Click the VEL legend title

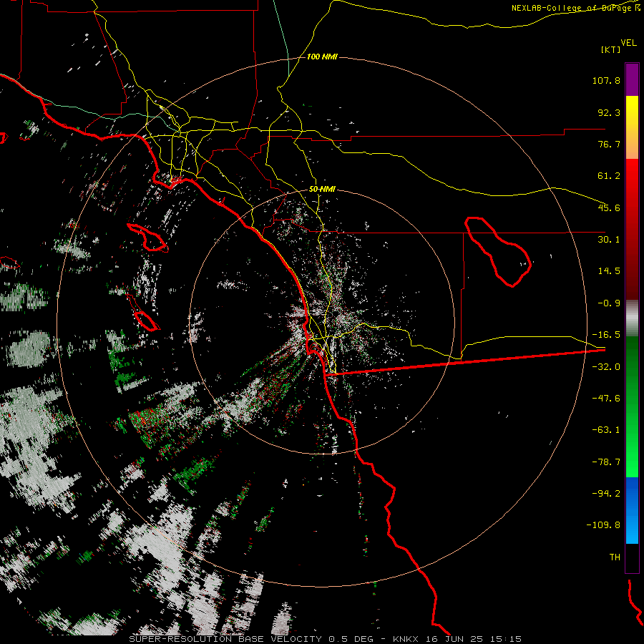pyautogui.click(x=628, y=43)
